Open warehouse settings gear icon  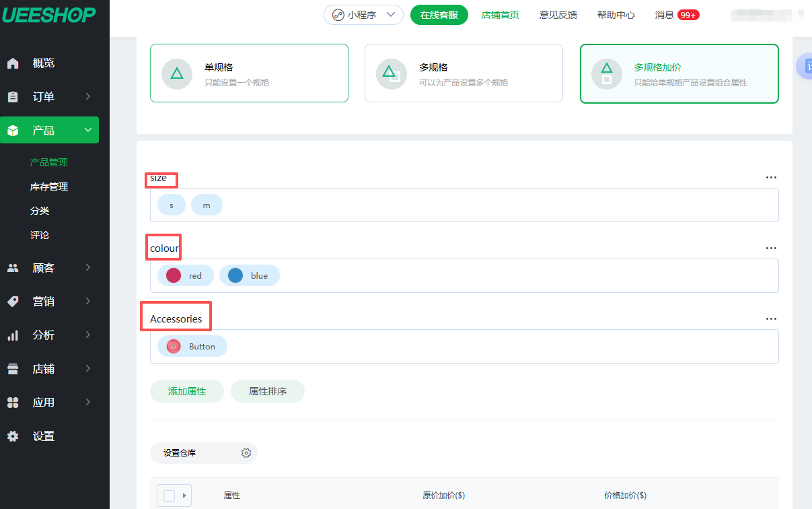coord(246,453)
